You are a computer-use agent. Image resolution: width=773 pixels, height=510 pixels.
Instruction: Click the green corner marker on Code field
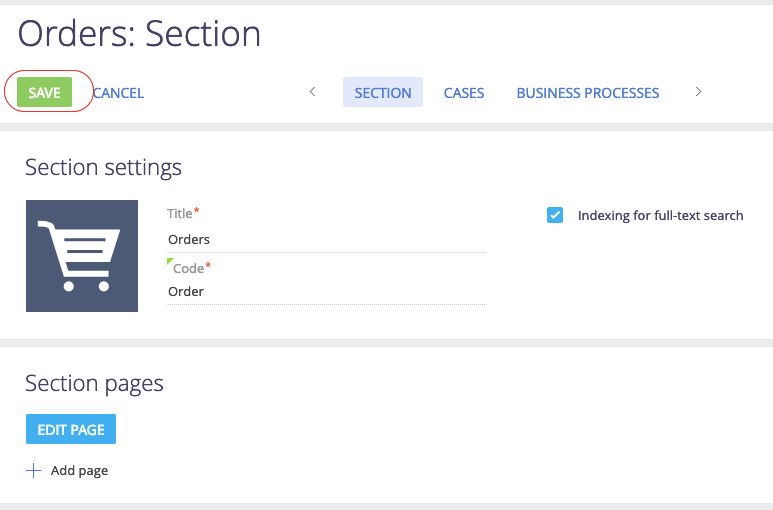point(170,262)
